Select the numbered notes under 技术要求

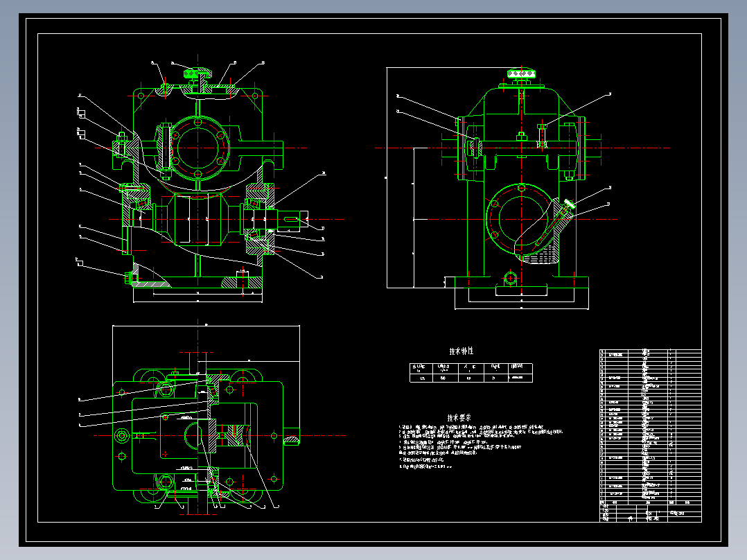481,446
